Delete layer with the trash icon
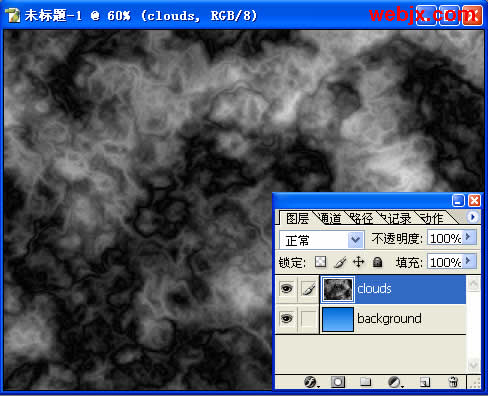The height and width of the screenshot is (396, 488). pos(453,382)
